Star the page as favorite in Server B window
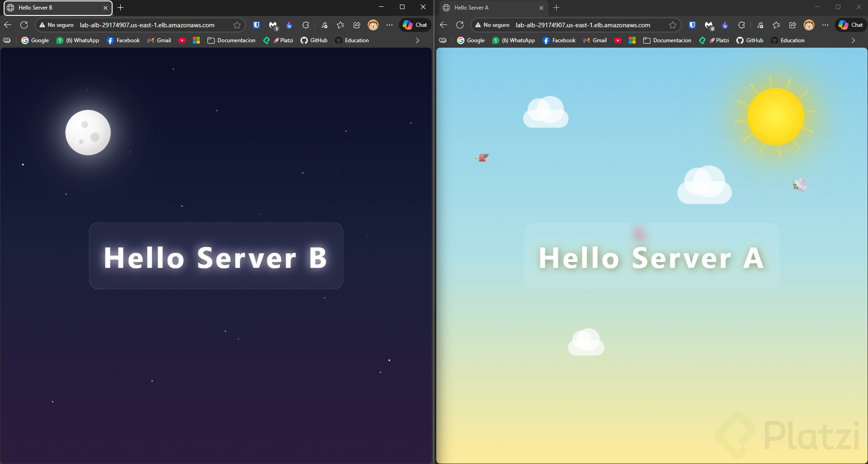Image resolution: width=868 pixels, height=464 pixels. click(237, 25)
